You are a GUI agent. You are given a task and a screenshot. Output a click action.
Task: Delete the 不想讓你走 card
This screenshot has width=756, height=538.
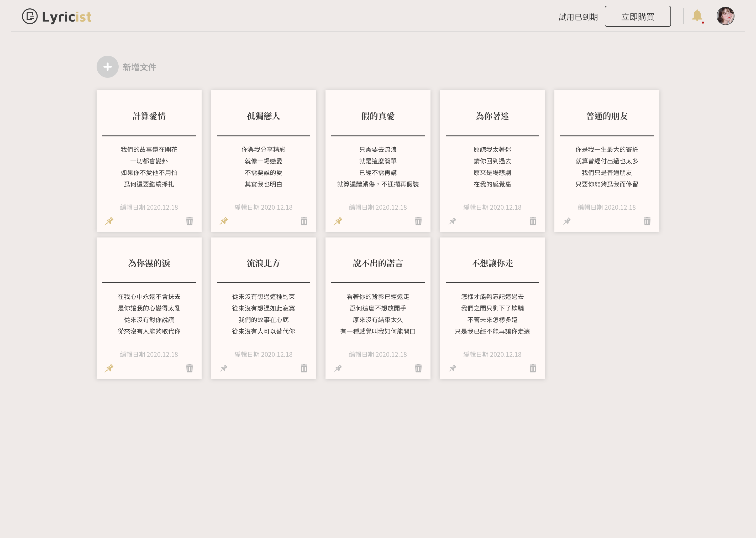point(533,368)
